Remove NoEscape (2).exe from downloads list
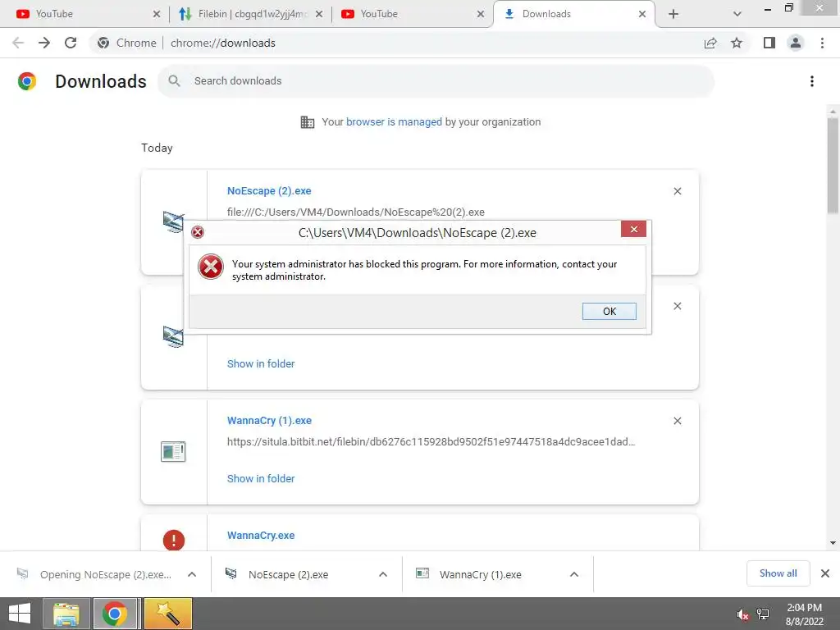This screenshot has width=840, height=630. (x=677, y=191)
